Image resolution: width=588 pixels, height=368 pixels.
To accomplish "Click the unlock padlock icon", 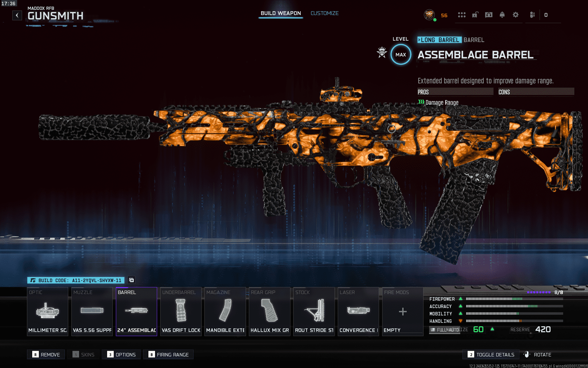I will point(475,15).
